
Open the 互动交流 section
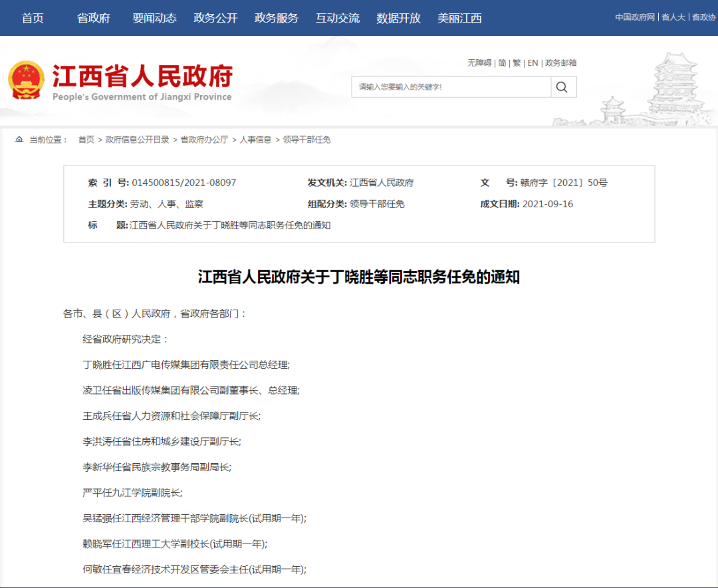pyautogui.click(x=336, y=18)
